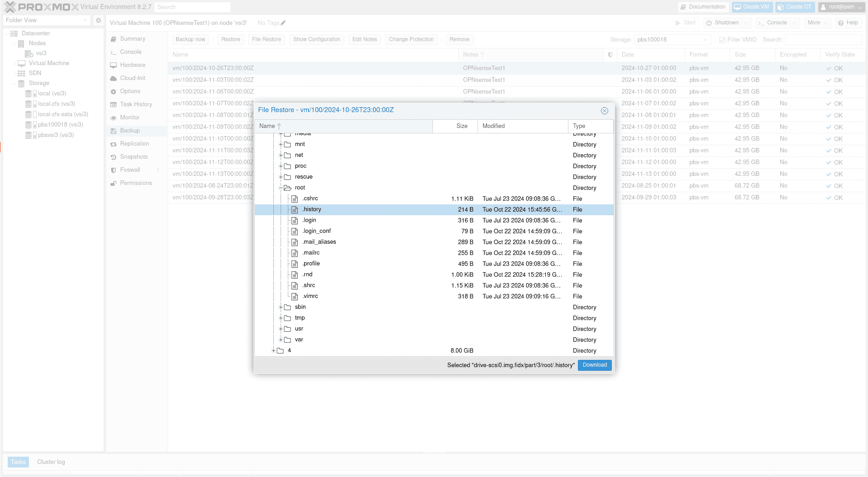Switch to the Cluster log tab
Image resolution: width=868 pixels, height=477 pixels.
(51, 462)
